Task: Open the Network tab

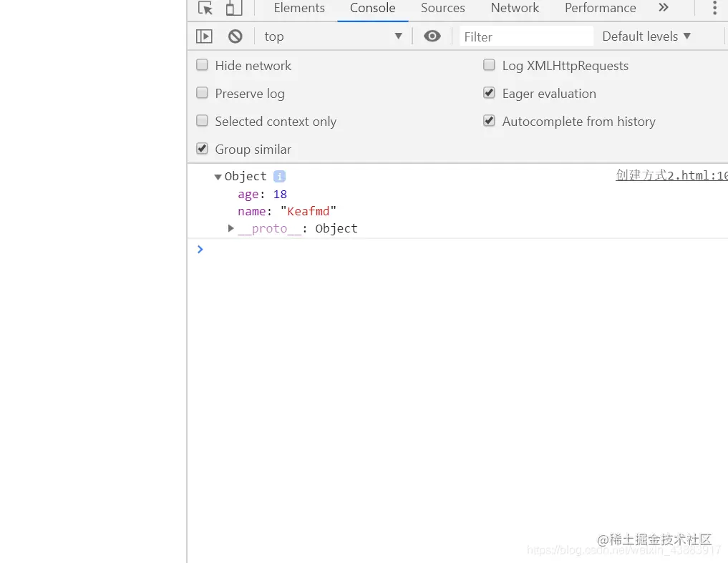Action: [515, 8]
